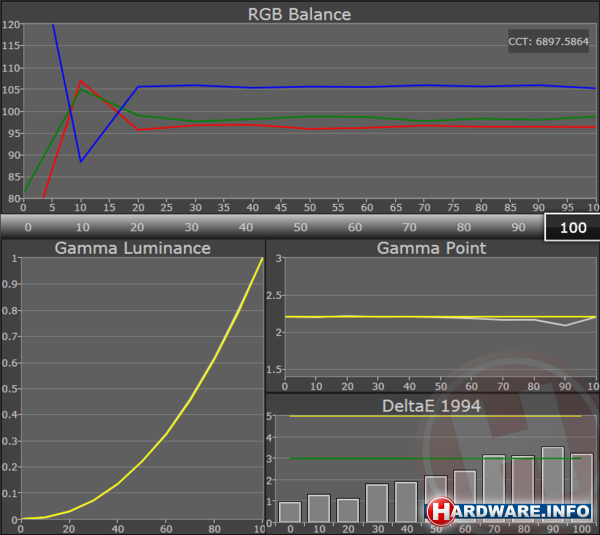
Task: Click the 50 grayscale level step
Action: [299, 227]
